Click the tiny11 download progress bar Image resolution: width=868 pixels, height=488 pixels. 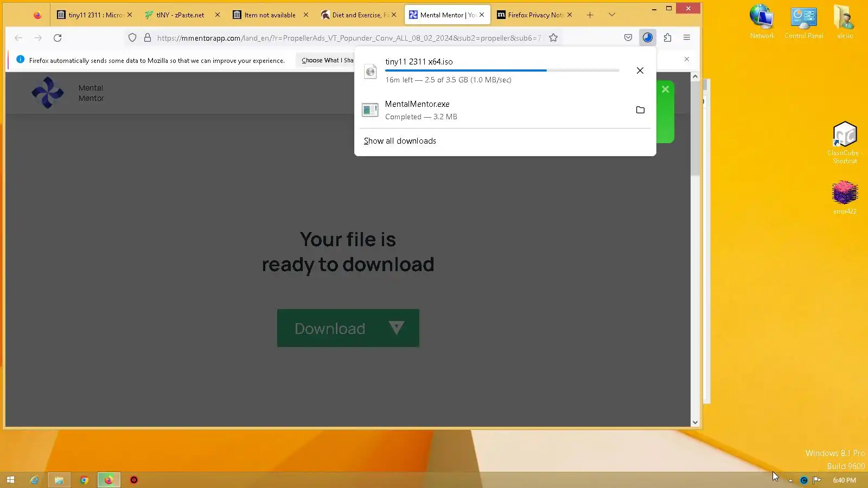tap(502, 70)
